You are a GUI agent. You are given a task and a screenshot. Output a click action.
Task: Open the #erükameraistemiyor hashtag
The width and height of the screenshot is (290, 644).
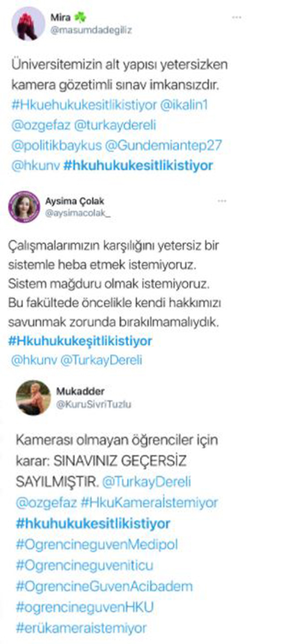point(81,628)
